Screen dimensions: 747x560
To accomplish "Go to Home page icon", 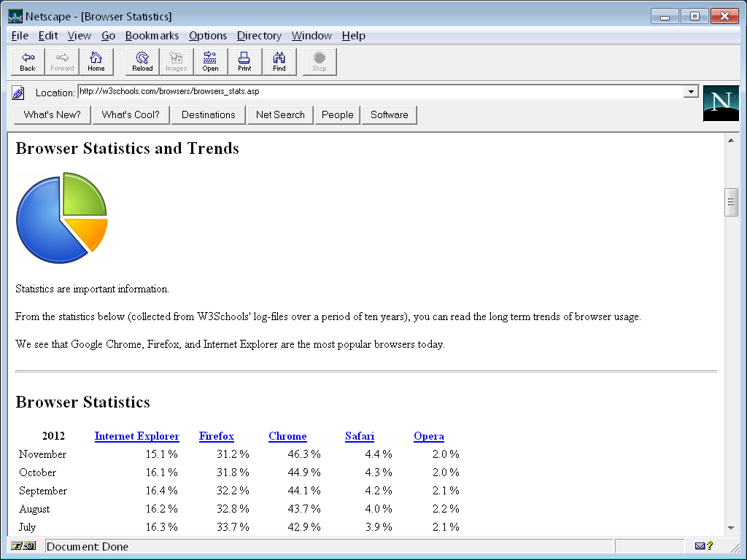I will coord(96,62).
